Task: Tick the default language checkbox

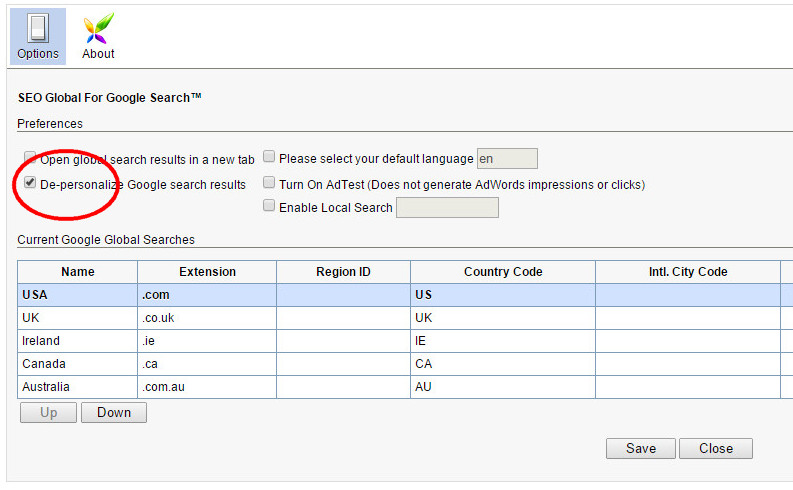Action: click(x=269, y=157)
